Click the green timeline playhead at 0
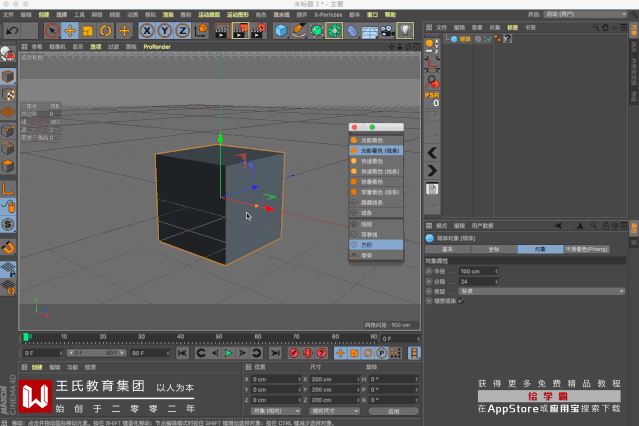 (x=26, y=337)
